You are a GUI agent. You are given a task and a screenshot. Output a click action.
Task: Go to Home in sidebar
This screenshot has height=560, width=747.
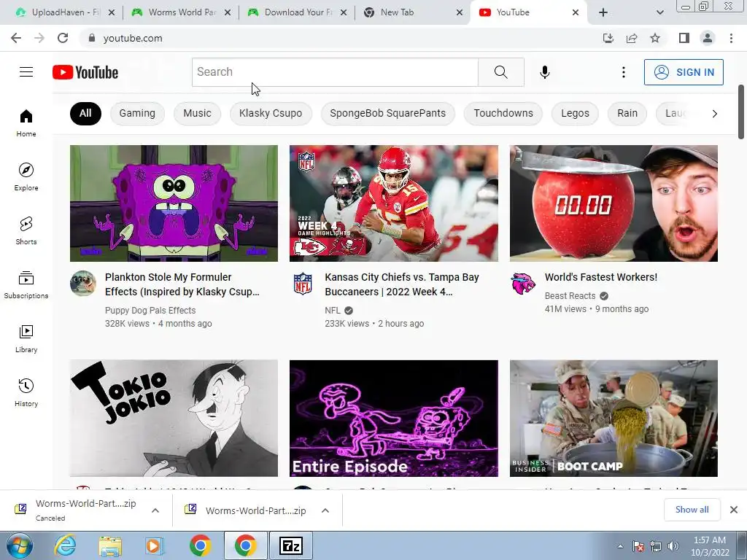26,122
